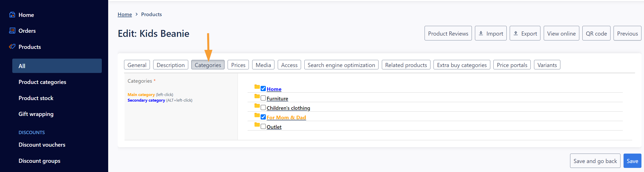Click the View online button
644x172 pixels.
pyautogui.click(x=561, y=33)
